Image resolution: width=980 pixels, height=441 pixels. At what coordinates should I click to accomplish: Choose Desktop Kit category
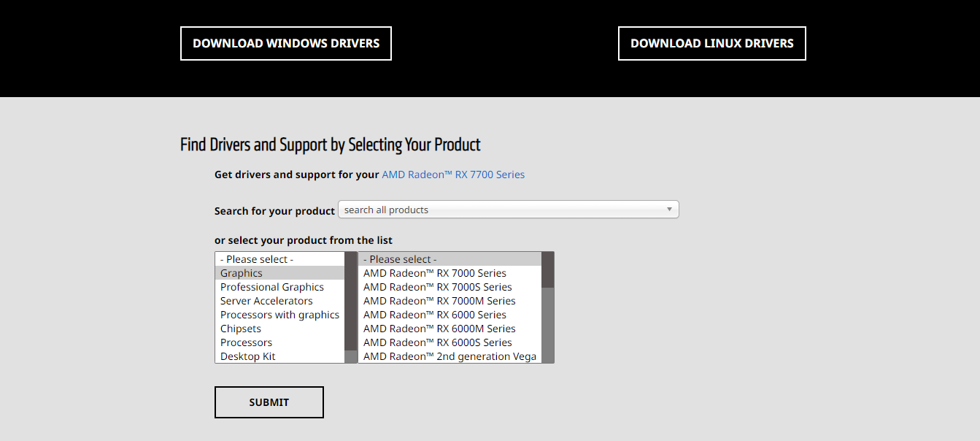(279, 356)
